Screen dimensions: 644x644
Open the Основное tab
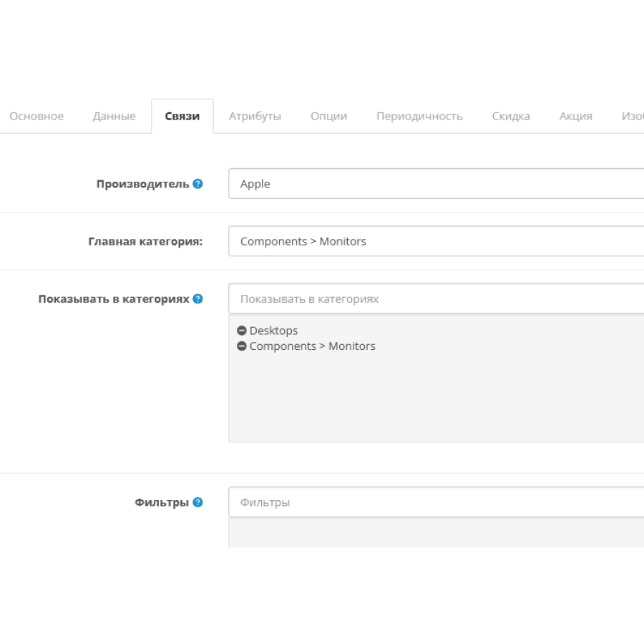pos(36,116)
